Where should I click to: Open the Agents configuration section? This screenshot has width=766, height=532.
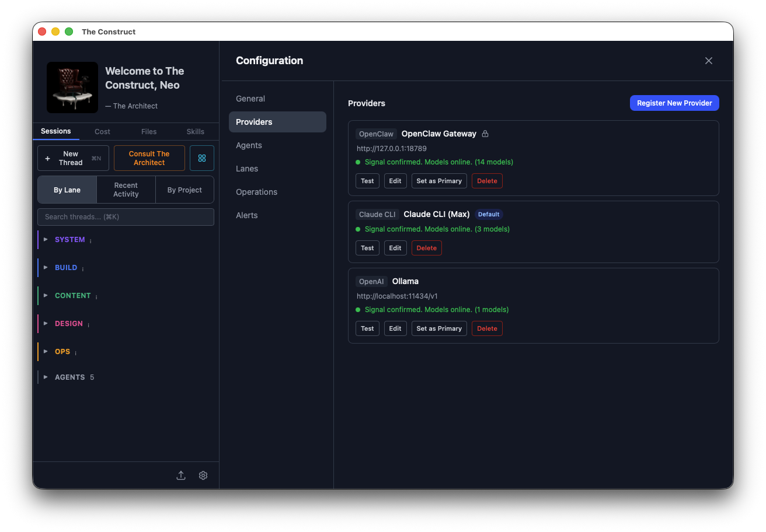(x=277, y=145)
